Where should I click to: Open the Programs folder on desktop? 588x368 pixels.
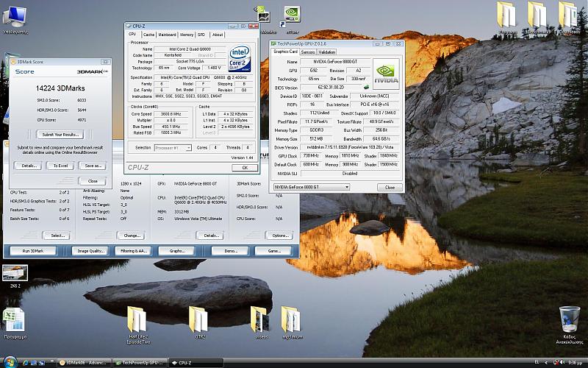point(507,18)
